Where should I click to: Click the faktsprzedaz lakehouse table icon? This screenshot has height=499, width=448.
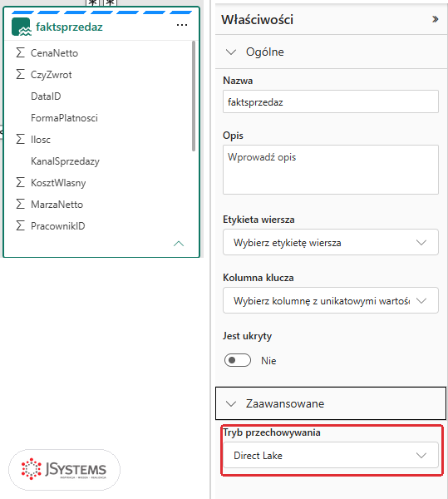(x=22, y=27)
